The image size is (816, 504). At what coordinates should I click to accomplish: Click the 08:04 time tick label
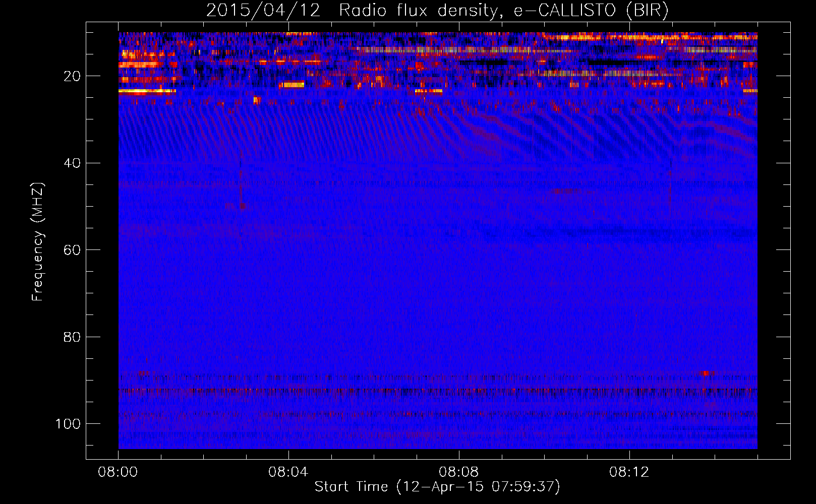(x=288, y=472)
